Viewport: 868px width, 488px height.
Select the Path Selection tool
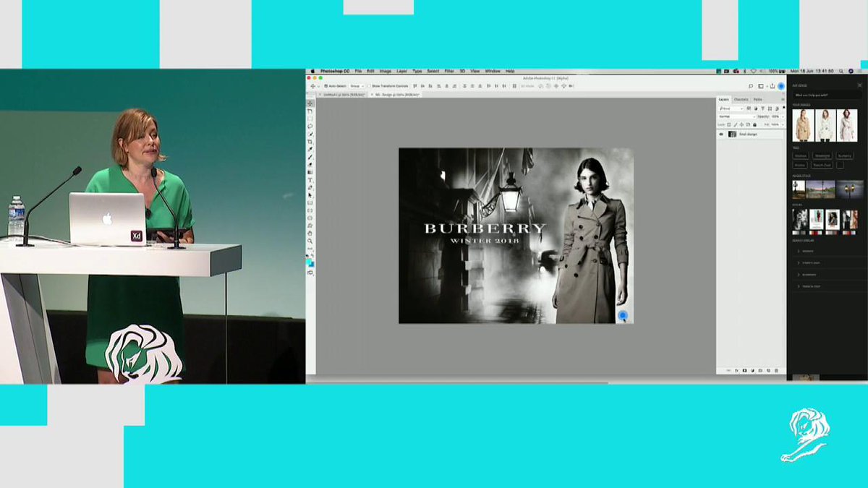point(310,195)
